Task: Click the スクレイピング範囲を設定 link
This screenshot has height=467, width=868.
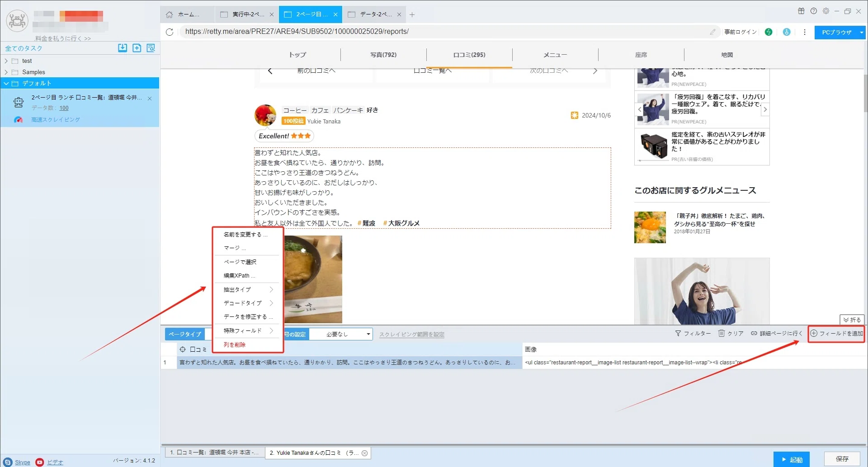Action: pyautogui.click(x=412, y=335)
